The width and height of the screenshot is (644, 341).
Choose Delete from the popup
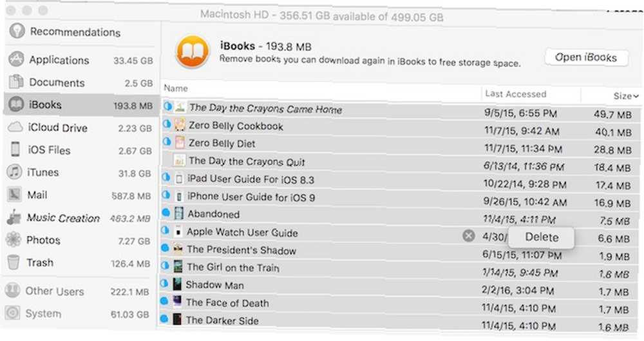click(542, 237)
